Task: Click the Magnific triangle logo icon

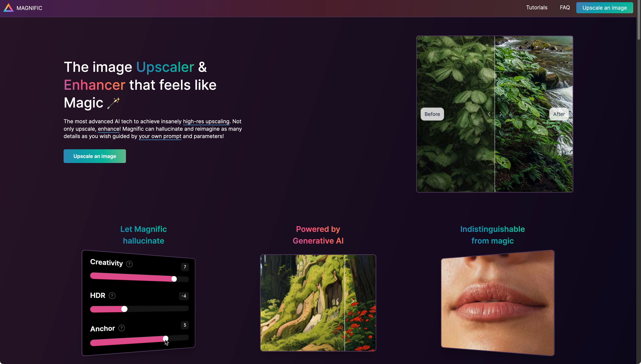Action: (x=9, y=8)
